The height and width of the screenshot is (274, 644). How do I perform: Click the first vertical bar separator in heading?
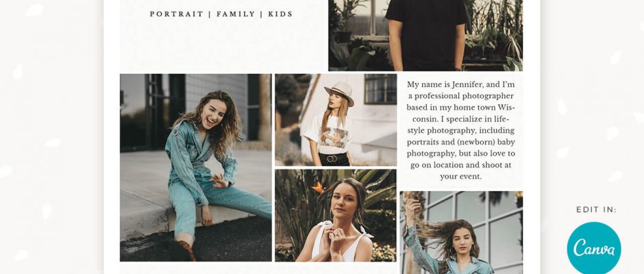tap(210, 14)
